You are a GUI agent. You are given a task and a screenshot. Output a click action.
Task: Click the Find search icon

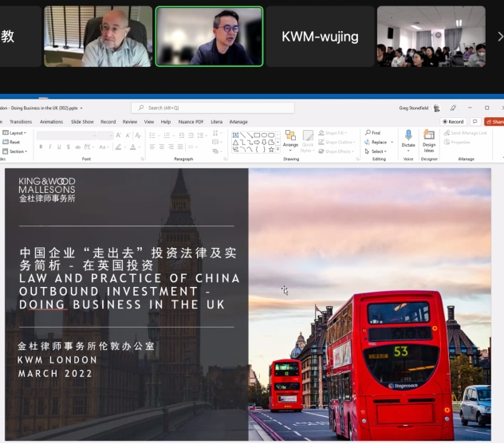368,133
